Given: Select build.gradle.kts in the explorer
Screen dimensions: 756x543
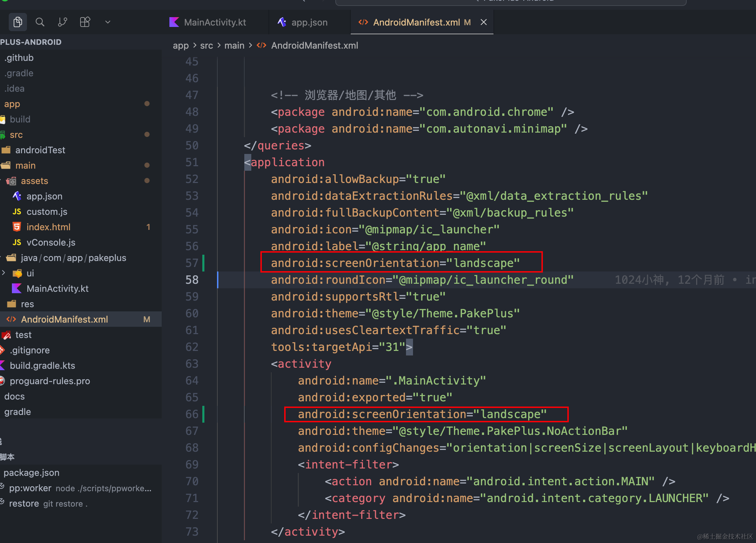Looking at the screenshot, I should click(x=42, y=366).
